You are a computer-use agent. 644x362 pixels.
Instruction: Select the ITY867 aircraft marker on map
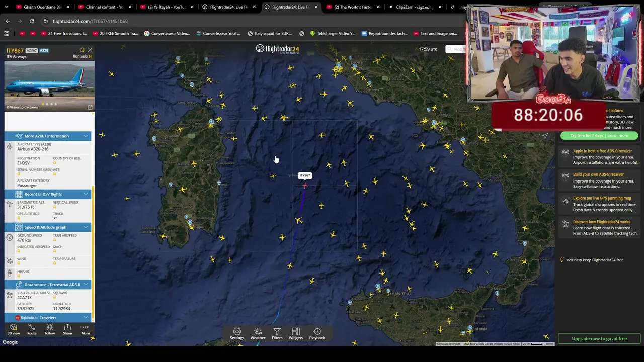tap(305, 185)
